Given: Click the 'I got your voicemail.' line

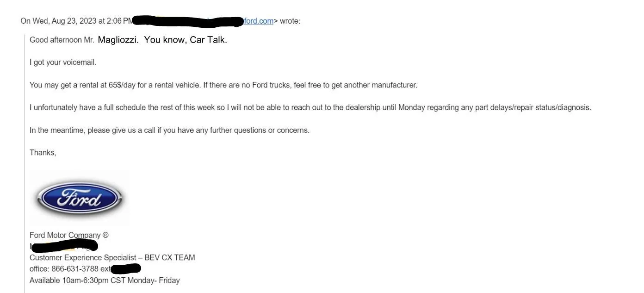Looking at the screenshot, I should coord(63,62).
